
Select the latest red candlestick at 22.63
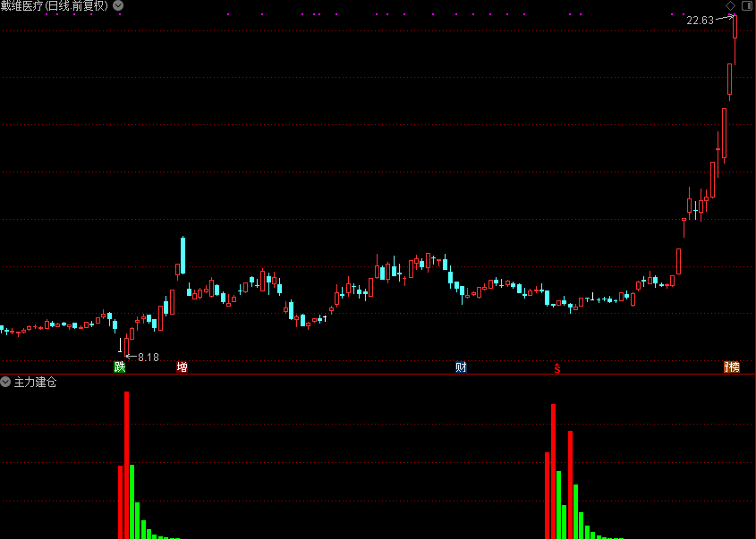click(x=735, y=40)
